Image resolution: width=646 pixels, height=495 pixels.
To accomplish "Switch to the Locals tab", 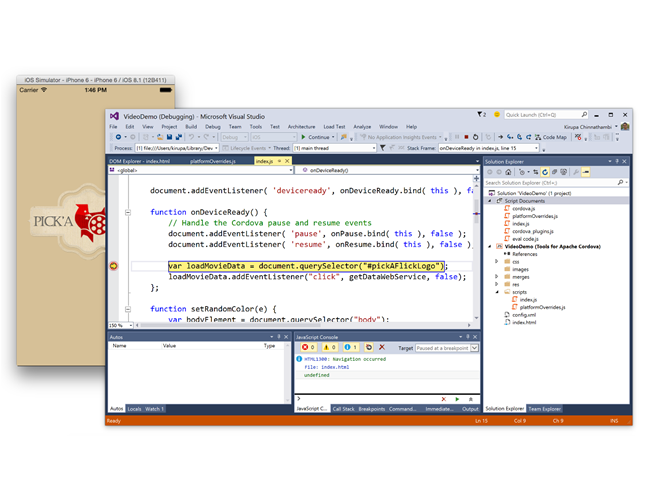I will (x=134, y=409).
